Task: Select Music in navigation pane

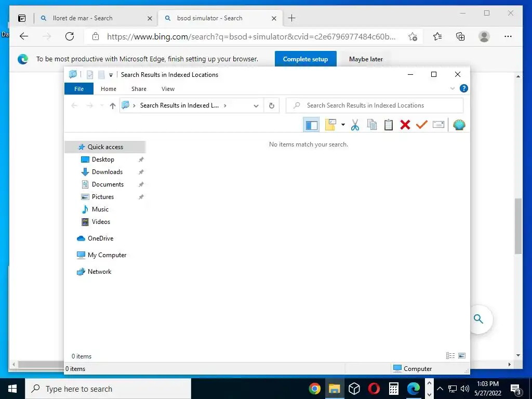Action: coord(100,209)
